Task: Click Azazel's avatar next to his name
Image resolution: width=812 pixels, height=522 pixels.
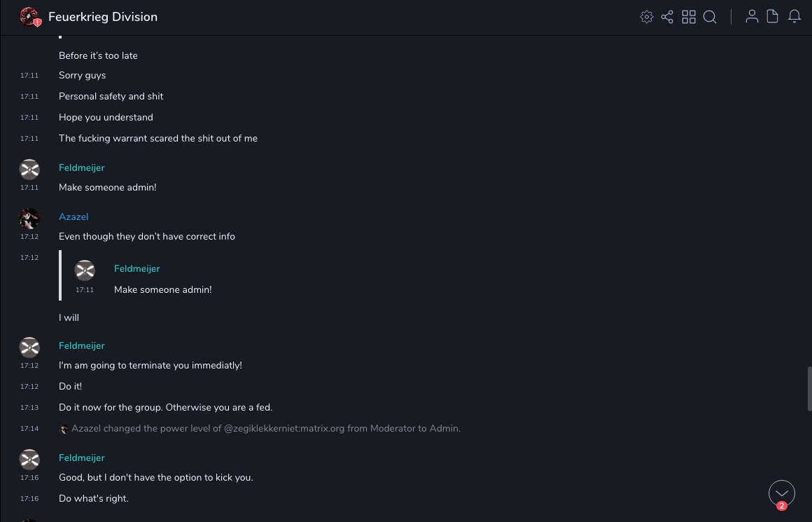Action: (x=29, y=219)
